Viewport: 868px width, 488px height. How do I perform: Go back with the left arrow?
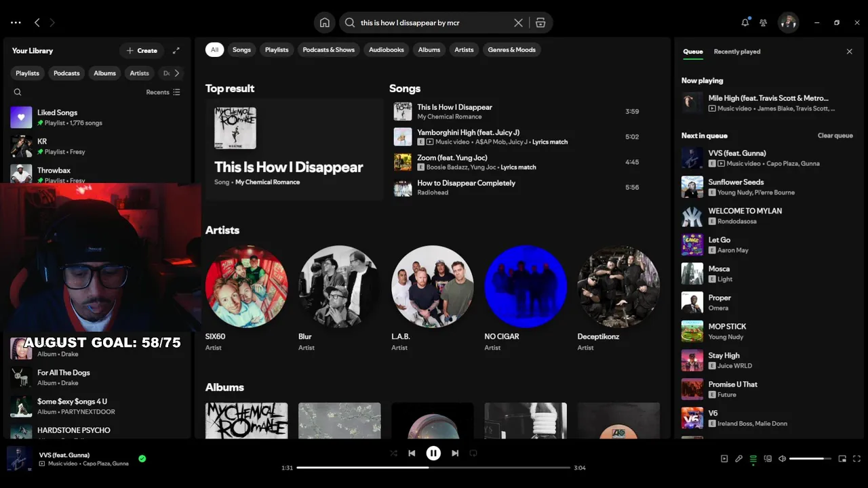pos(37,22)
